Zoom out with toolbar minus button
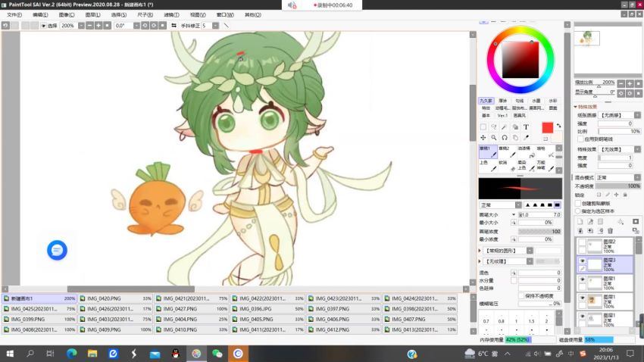 89,26
